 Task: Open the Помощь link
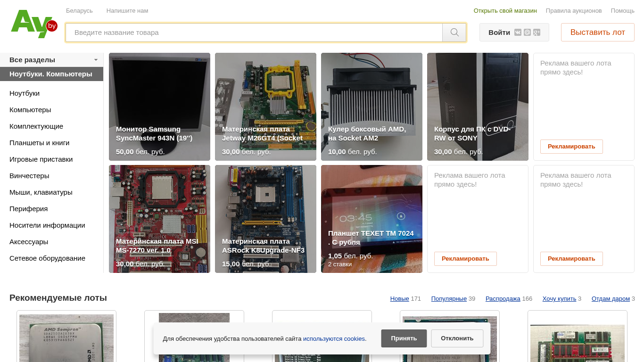click(623, 10)
